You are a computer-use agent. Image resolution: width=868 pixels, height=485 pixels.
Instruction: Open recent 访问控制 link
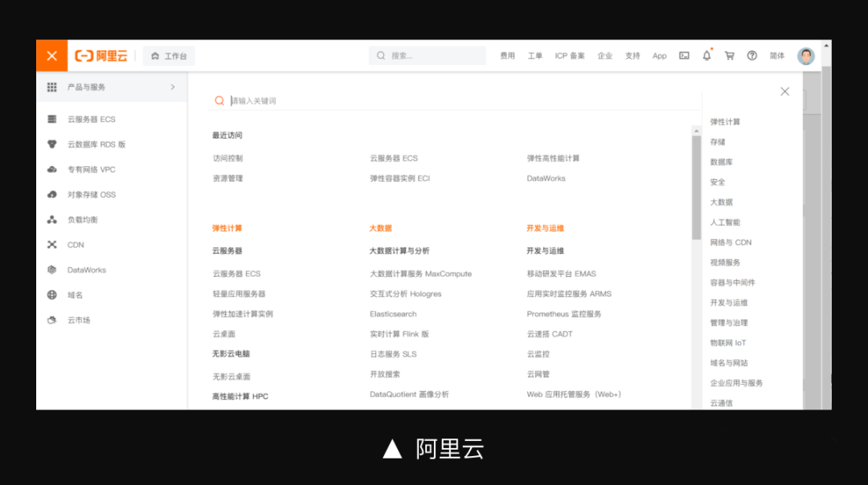click(x=227, y=158)
